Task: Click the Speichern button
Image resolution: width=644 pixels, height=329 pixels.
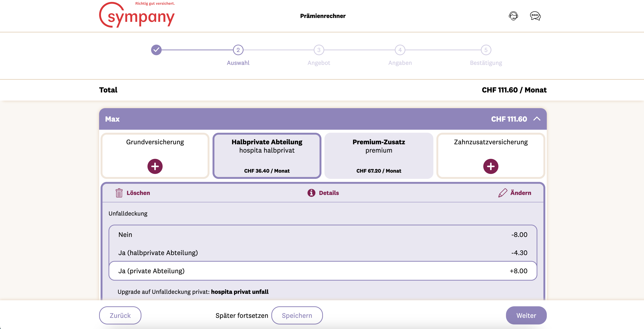Action: point(297,315)
